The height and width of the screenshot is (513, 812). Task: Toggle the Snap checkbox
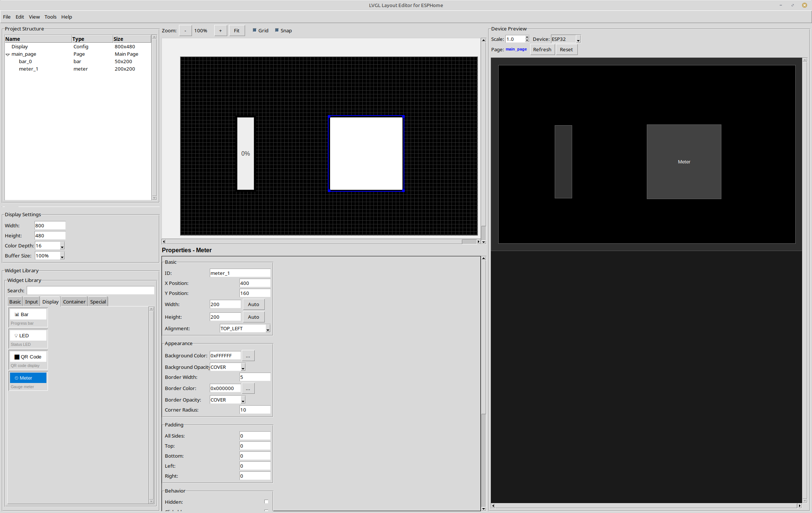pos(277,30)
